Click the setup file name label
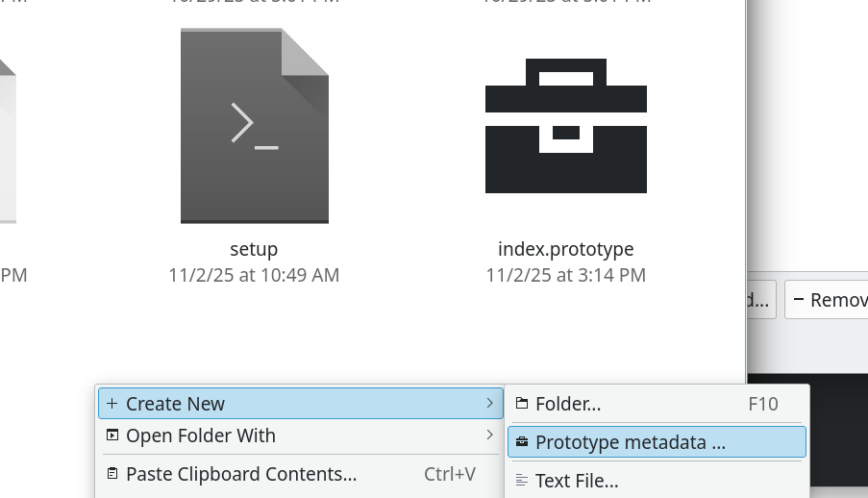This screenshot has width=868, height=498. 254,249
